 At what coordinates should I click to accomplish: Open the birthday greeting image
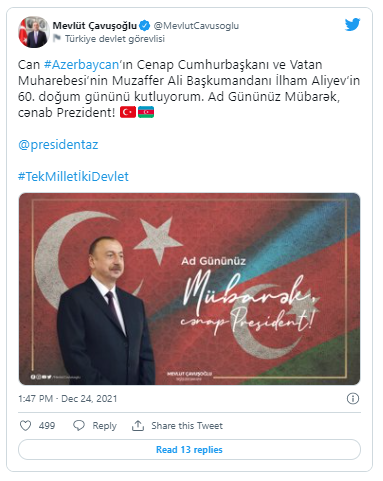(x=189, y=289)
